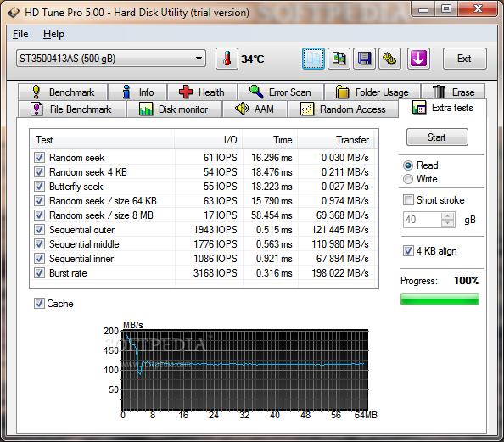Click the 198.022 MB/s burst rate value
Viewport: 504px width, 442px height.
pyautogui.click(x=340, y=273)
